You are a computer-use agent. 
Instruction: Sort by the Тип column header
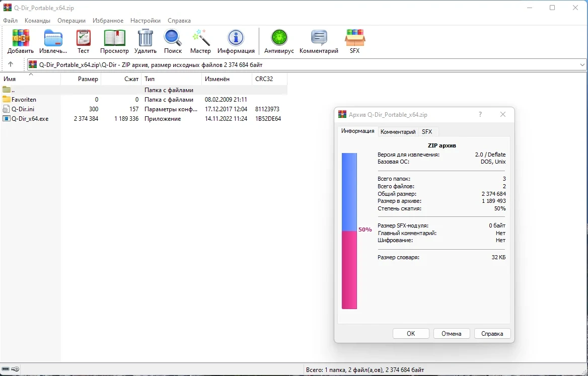click(x=171, y=79)
